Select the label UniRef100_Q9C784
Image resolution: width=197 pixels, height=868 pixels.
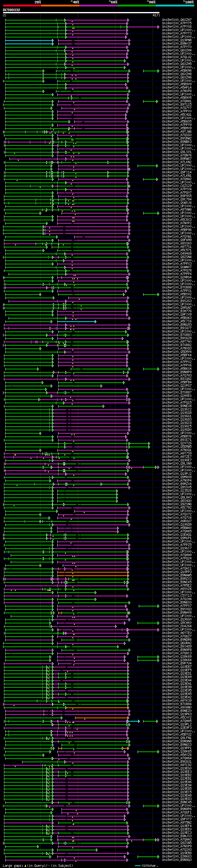click(x=177, y=200)
